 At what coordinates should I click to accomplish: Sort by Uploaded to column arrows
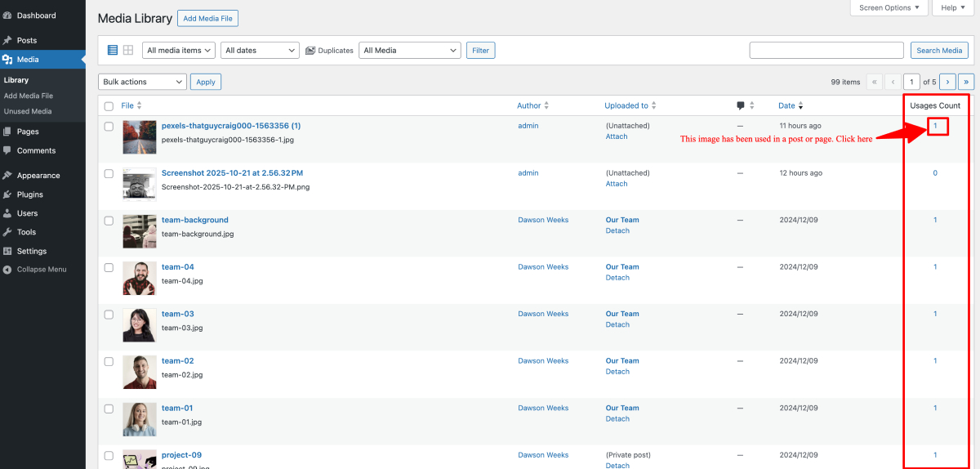pyautogui.click(x=653, y=105)
